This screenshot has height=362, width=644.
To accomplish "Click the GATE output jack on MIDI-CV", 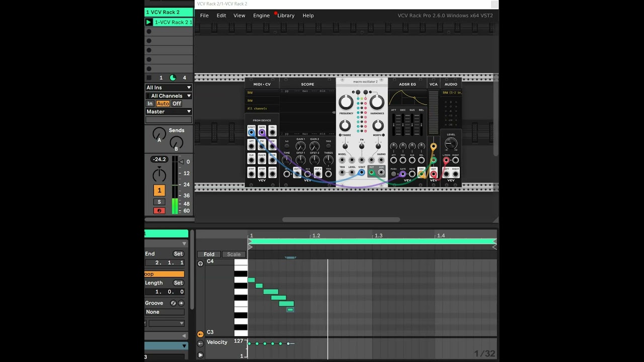I will 262,132.
